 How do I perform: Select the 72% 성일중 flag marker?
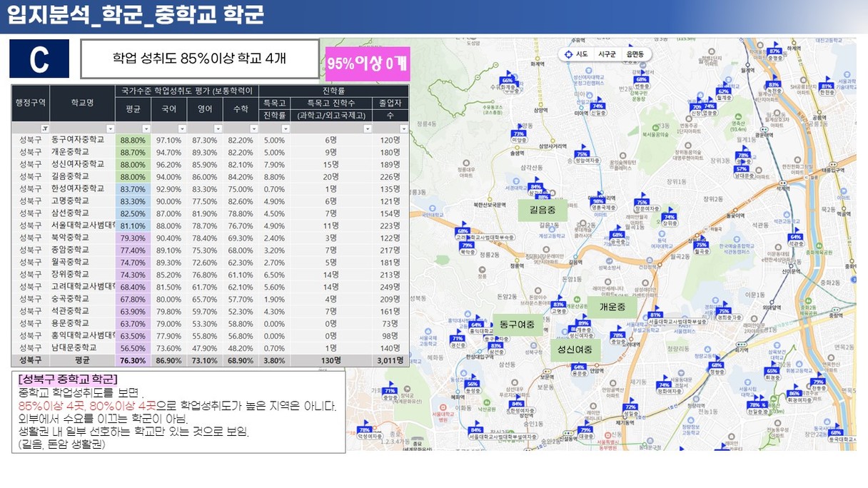630,407
